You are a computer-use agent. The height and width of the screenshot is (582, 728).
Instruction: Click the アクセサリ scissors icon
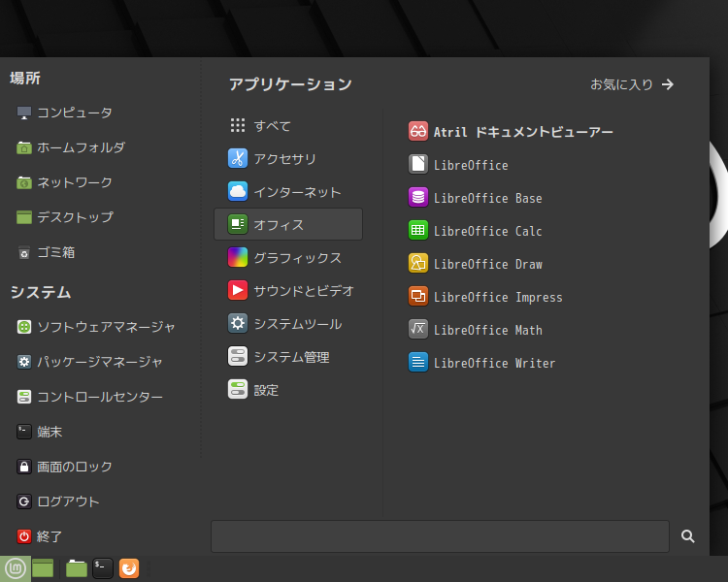pos(238,158)
